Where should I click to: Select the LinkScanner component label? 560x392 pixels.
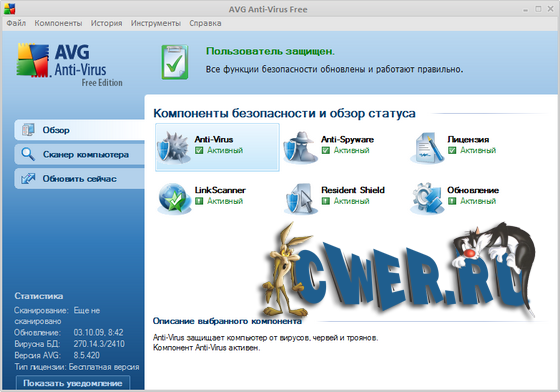click(220, 190)
